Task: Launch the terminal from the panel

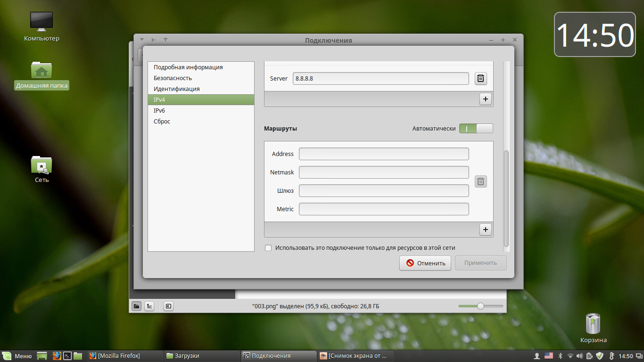Action: coord(67,356)
